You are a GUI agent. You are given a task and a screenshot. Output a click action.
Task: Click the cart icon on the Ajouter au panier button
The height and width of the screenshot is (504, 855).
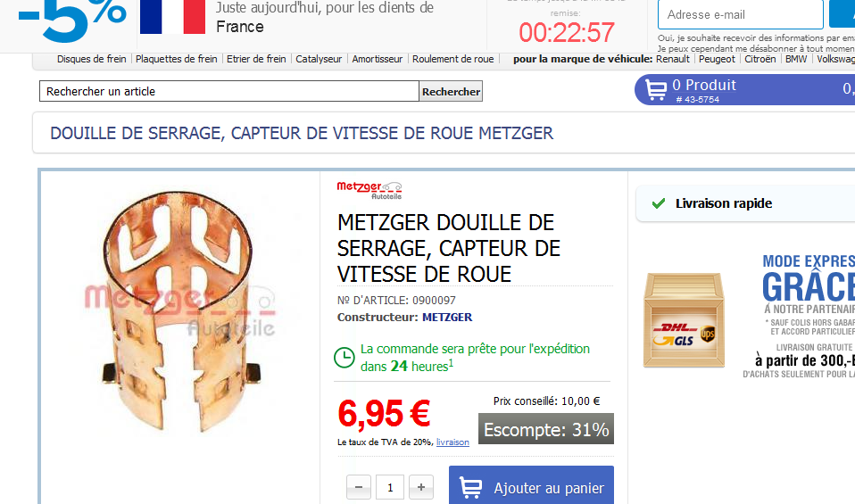470,488
